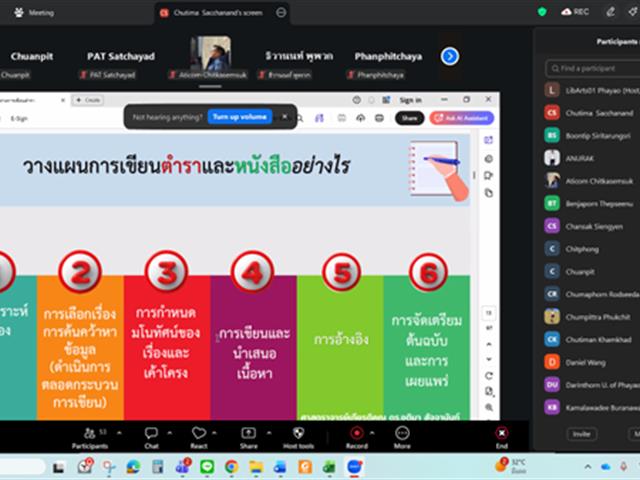Click the Invite button below the participants list
This screenshot has width=640, height=480.
tap(582, 434)
